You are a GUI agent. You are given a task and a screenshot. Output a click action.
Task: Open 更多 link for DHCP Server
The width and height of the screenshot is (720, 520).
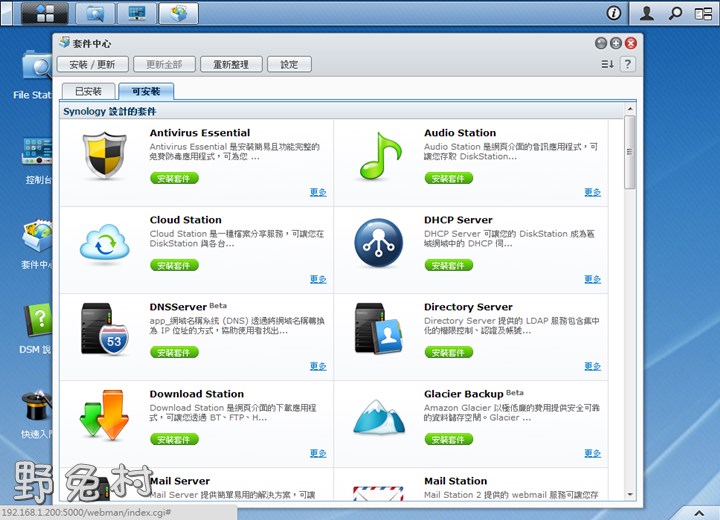pos(592,279)
